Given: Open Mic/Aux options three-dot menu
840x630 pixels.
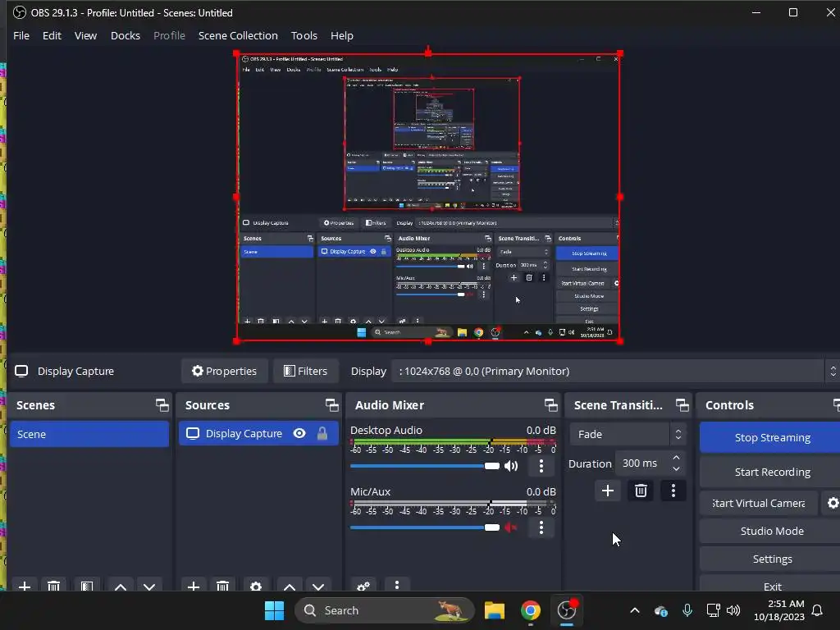Looking at the screenshot, I should [541, 527].
